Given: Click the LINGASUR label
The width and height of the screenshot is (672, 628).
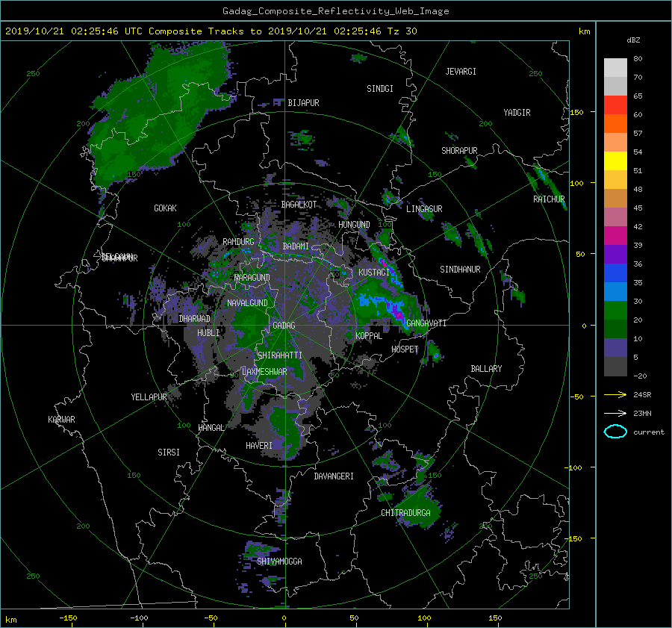Looking at the screenshot, I should pos(424,209).
